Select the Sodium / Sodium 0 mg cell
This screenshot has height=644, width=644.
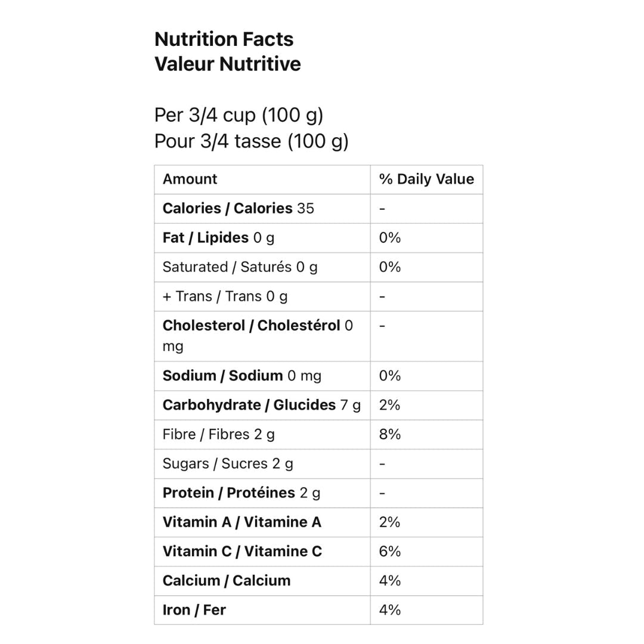coord(241,376)
